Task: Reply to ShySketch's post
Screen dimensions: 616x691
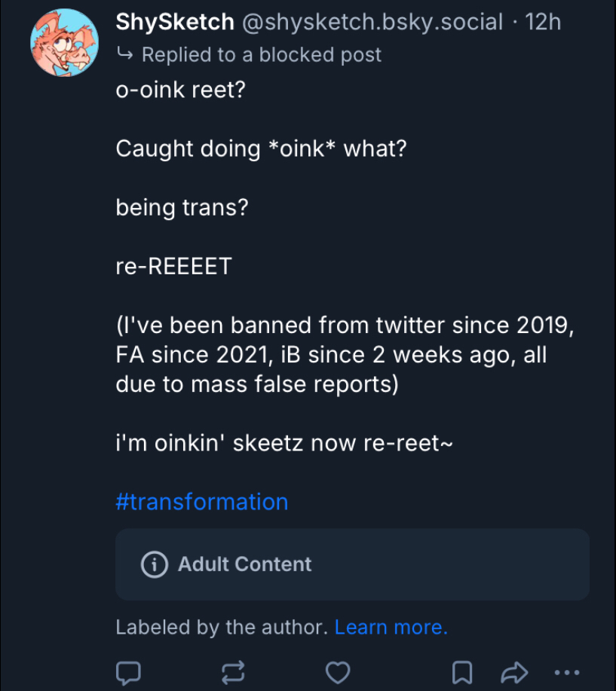Action: click(x=129, y=672)
